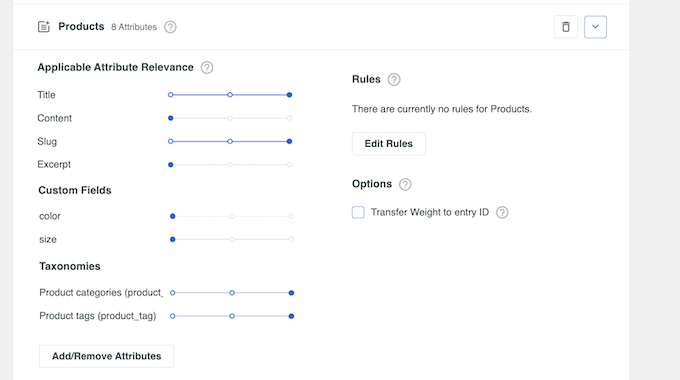The height and width of the screenshot is (380, 680).
Task: Open the Rules help icon
Action: 394,79
